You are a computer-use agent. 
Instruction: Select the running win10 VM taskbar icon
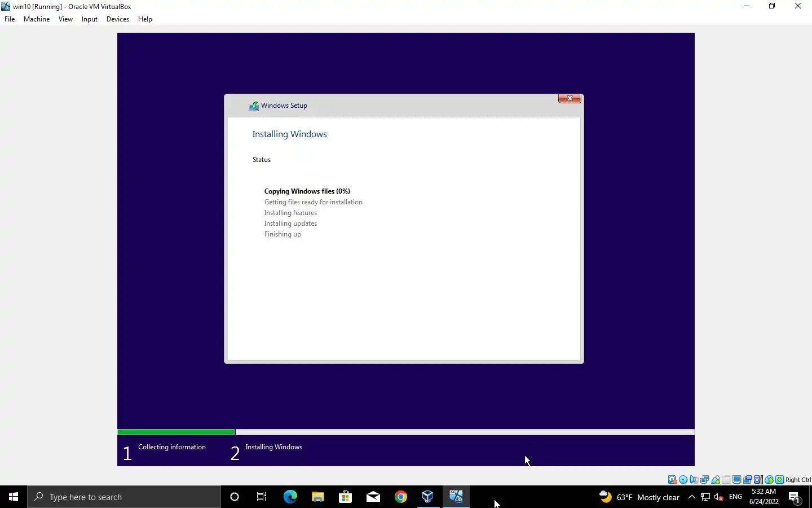pyautogui.click(x=456, y=497)
